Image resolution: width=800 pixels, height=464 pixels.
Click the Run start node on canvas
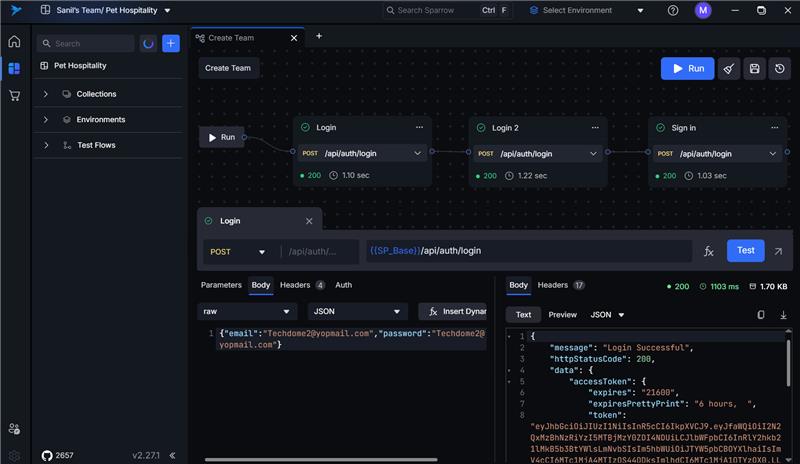pyautogui.click(x=222, y=137)
